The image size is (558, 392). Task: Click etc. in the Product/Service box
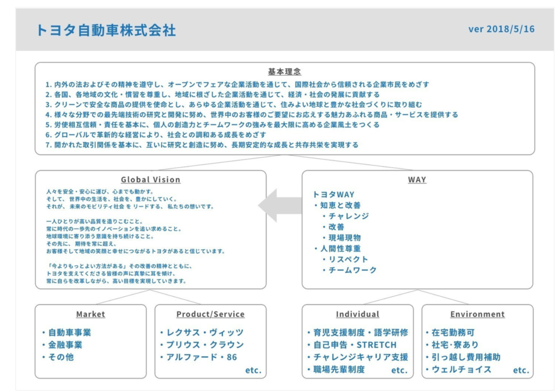coord(253,370)
